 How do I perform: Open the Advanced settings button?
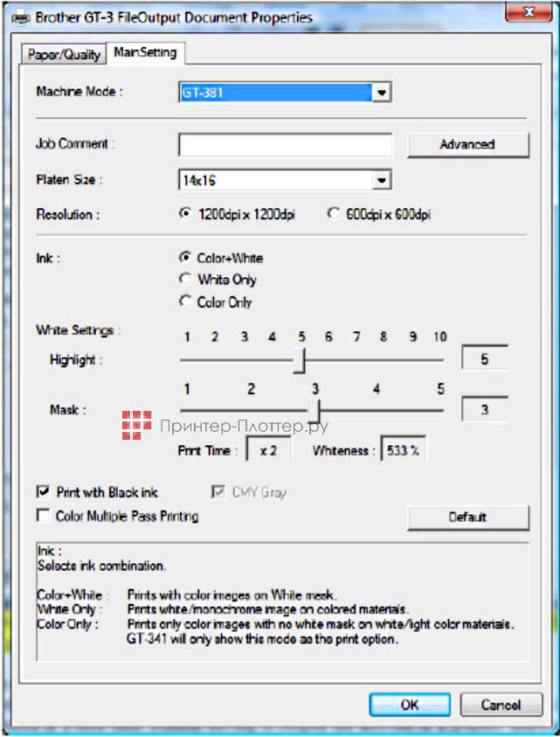(467, 145)
